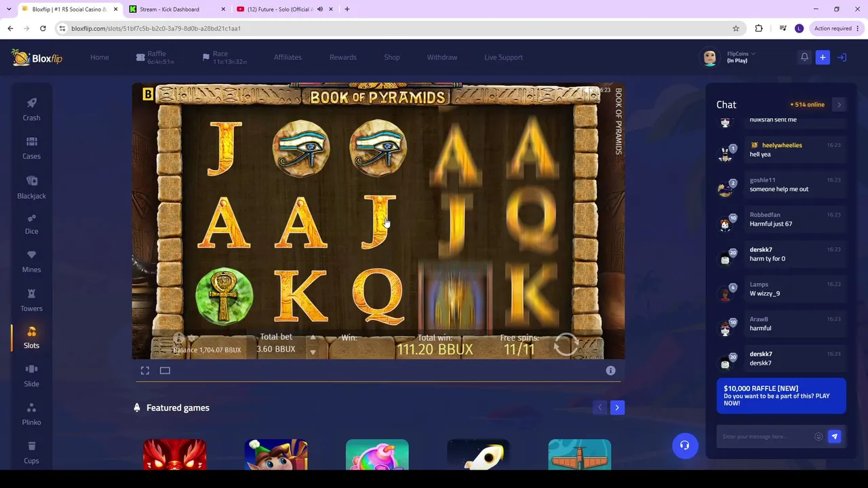Focus the chat message input field

[766, 436]
